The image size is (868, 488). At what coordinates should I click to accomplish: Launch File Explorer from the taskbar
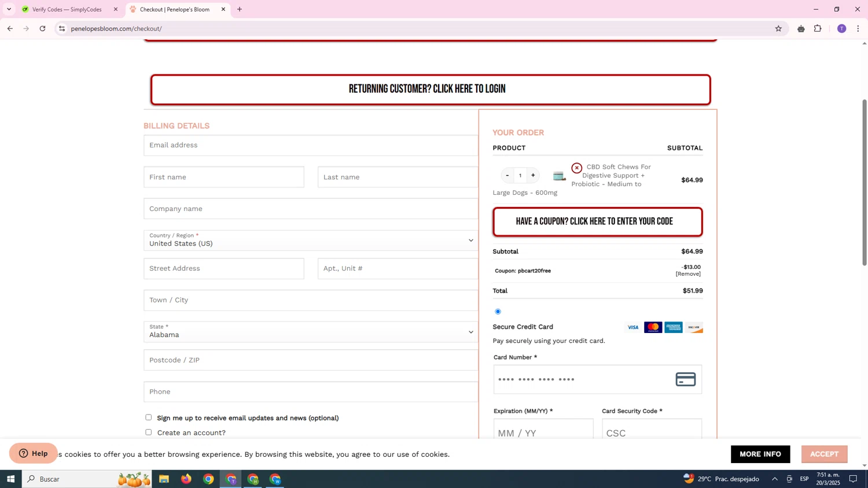point(164,479)
